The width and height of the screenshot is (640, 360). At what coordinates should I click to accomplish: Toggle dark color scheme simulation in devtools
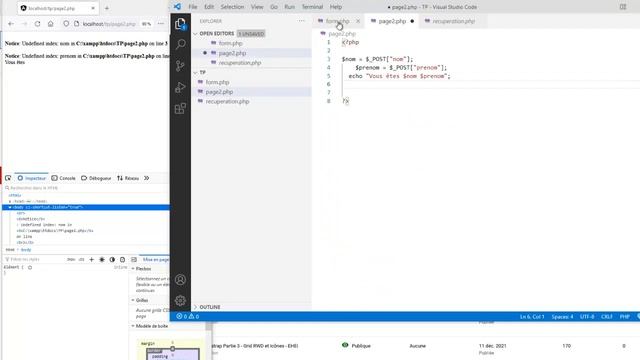click(112, 260)
